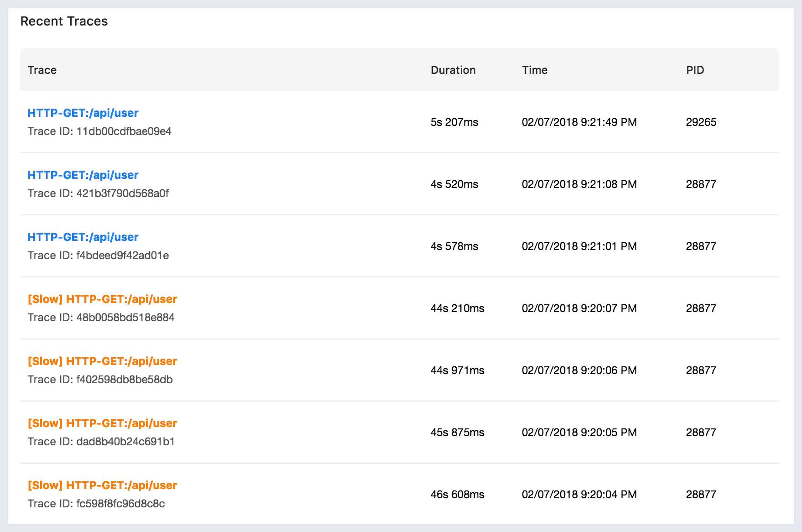Click PID 28877 in the 44s 210ms row

click(x=701, y=308)
